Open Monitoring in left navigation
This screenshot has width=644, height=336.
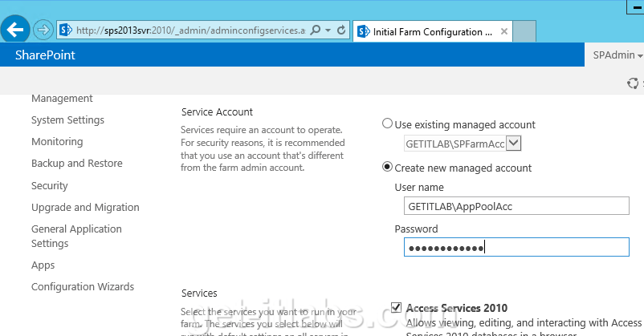(x=57, y=142)
